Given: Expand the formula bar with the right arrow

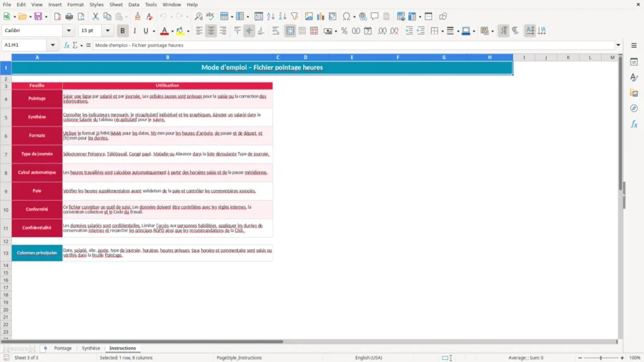Looking at the screenshot, I should (618, 45).
